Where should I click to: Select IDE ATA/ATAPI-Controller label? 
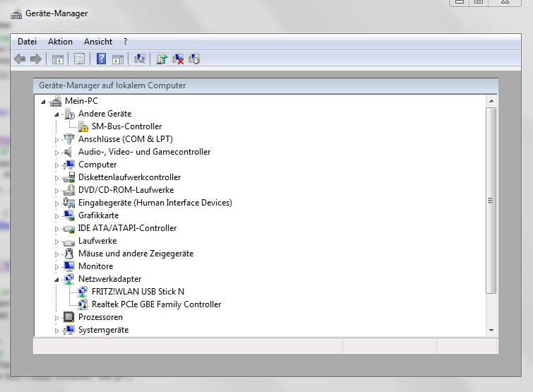pyautogui.click(x=128, y=228)
